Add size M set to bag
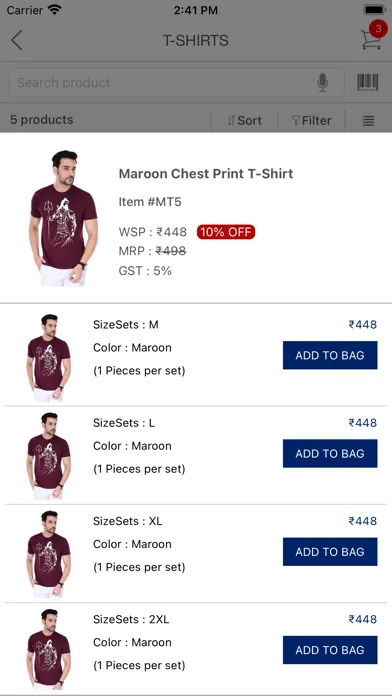The image size is (392, 696). coord(330,355)
